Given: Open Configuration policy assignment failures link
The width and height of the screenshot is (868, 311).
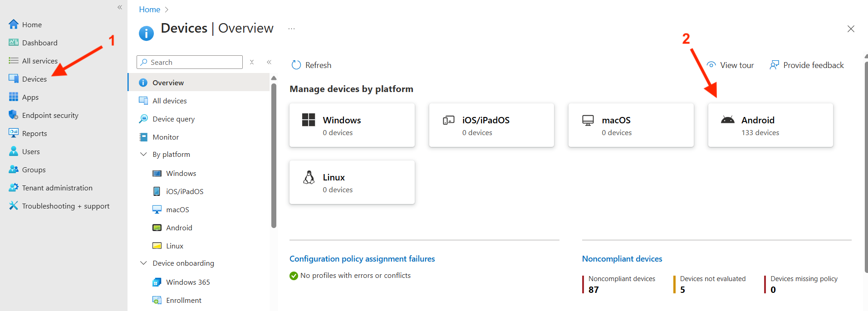Looking at the screenshot, I should [x=362, y=259].
